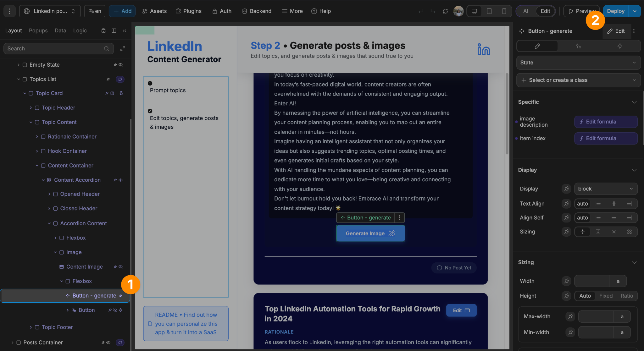Toggle visibility of Button tree row

click(x=115, y=310)
